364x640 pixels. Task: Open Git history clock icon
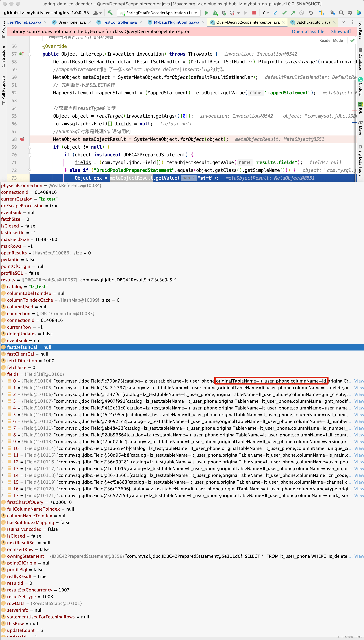[302, 13]
